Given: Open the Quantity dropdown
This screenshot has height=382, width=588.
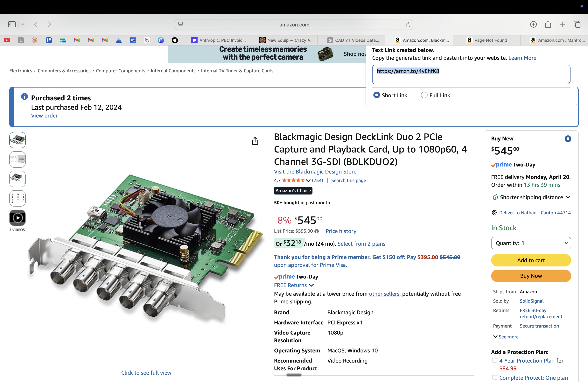Looking at the screenshot, I should tap(531, 243).
